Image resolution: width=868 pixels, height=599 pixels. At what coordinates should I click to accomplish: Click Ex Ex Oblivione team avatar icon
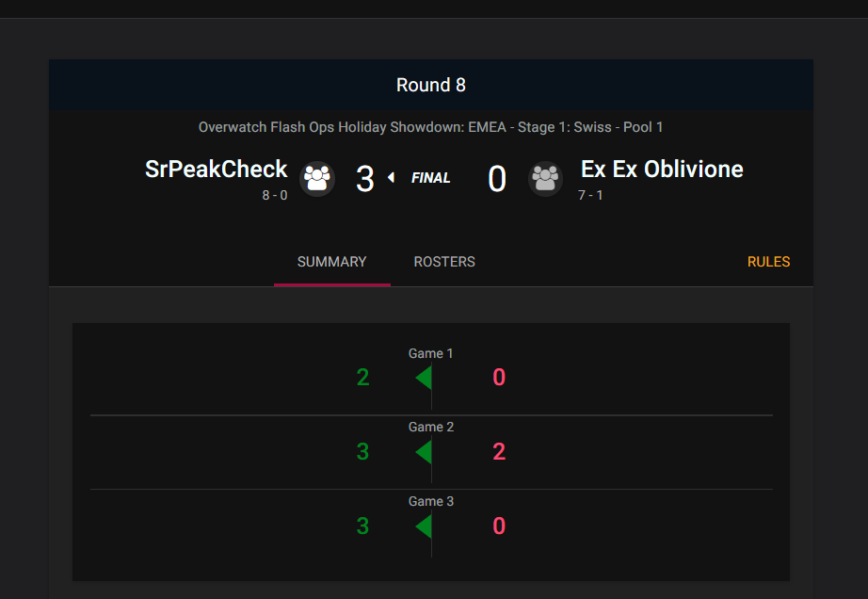[x=545, y=179]
